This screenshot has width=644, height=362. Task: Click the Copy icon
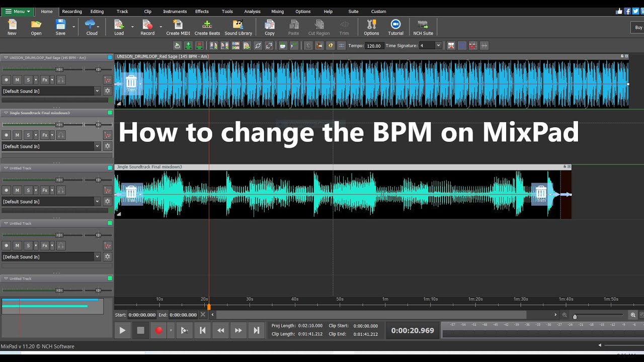(x=270, y=27)
